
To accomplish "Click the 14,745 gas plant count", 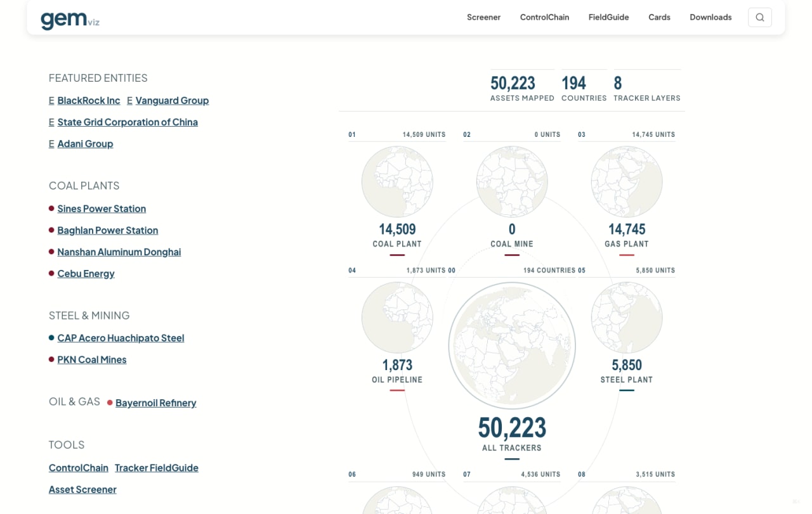I will (x=627, y=229).
